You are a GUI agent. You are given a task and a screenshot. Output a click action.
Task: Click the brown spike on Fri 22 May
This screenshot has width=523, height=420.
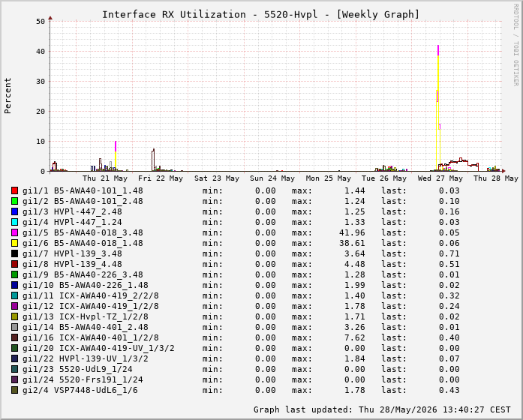coord(153,159)
